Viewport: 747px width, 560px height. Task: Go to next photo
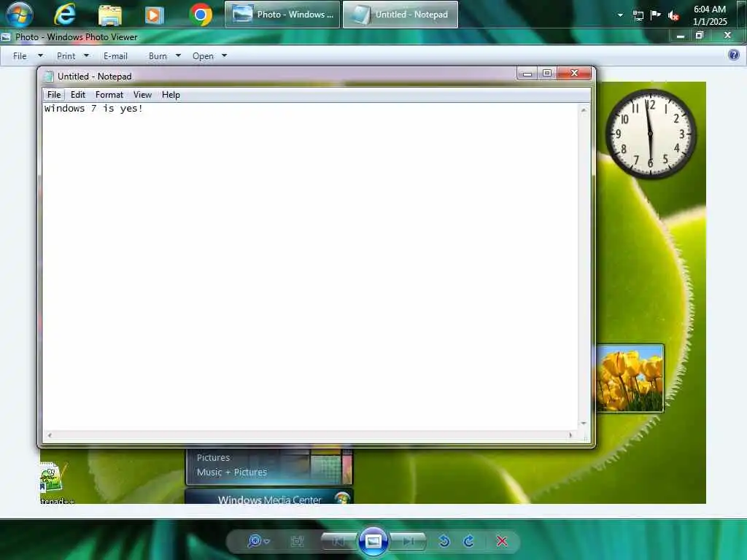pyautogui.click(x=408, y=541)
